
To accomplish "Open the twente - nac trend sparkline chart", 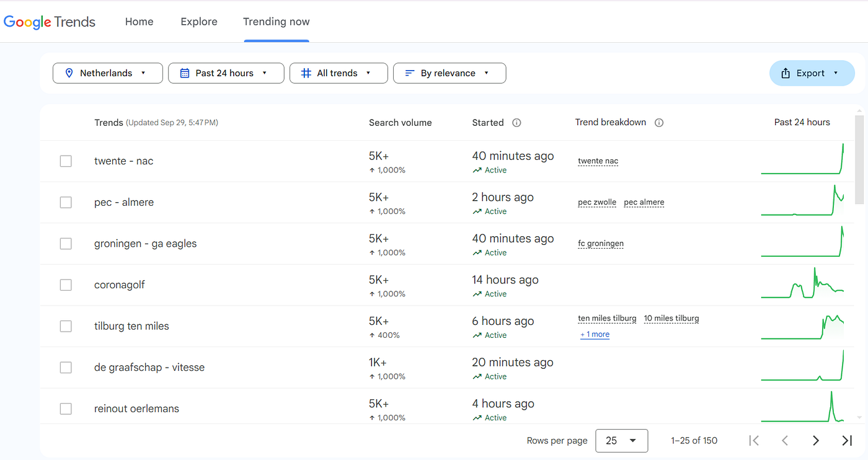I will [x=802, y=159].
